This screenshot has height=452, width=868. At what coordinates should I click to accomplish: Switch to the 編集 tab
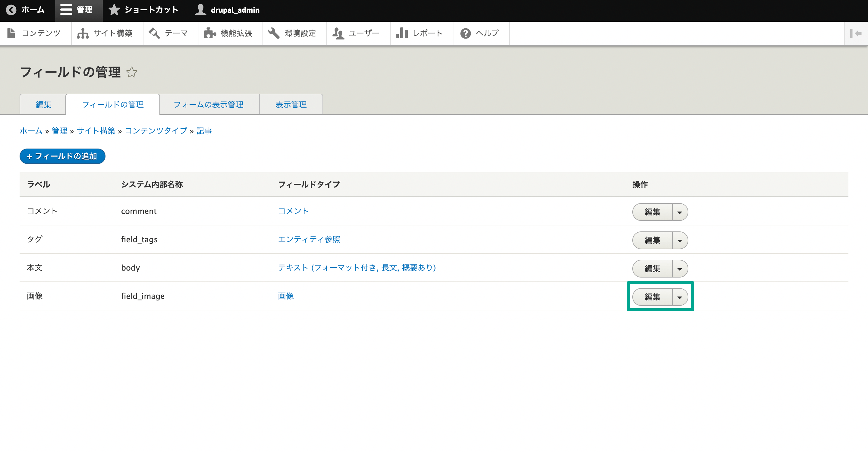(43, 105)
